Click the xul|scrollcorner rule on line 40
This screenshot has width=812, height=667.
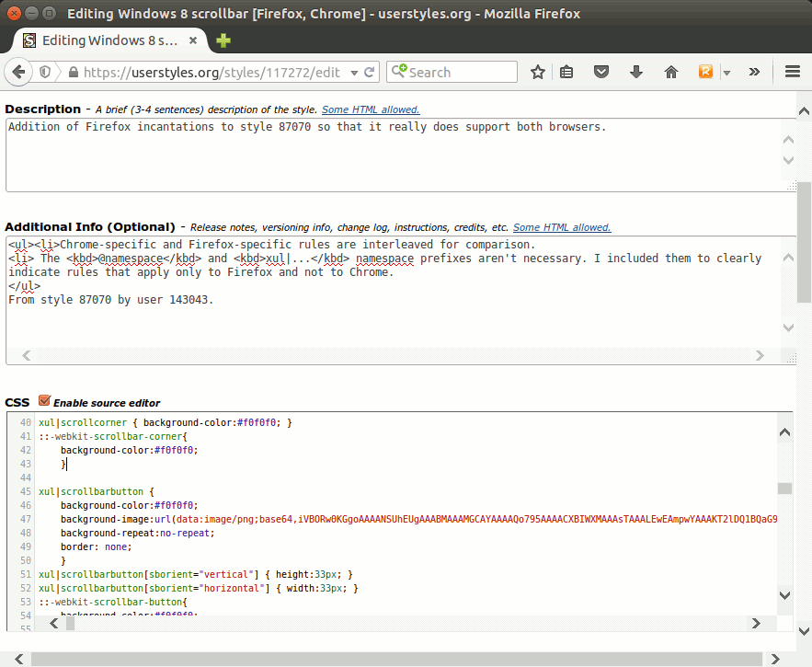(166, 422)
